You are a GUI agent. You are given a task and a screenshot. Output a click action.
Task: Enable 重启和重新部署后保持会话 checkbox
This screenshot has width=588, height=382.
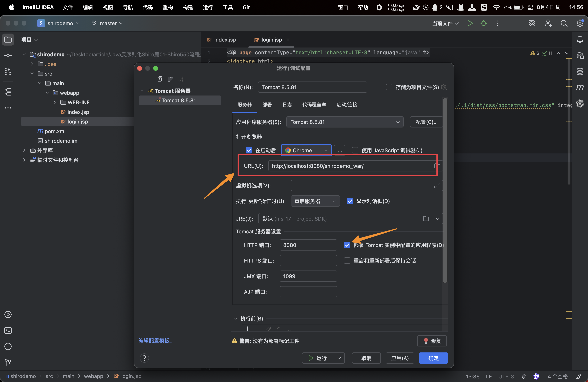pos(347,261)
